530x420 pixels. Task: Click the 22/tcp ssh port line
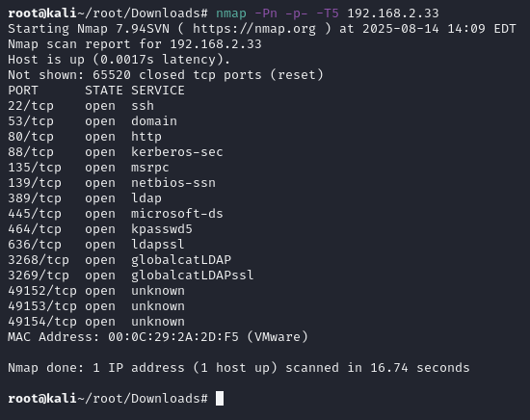81,106
